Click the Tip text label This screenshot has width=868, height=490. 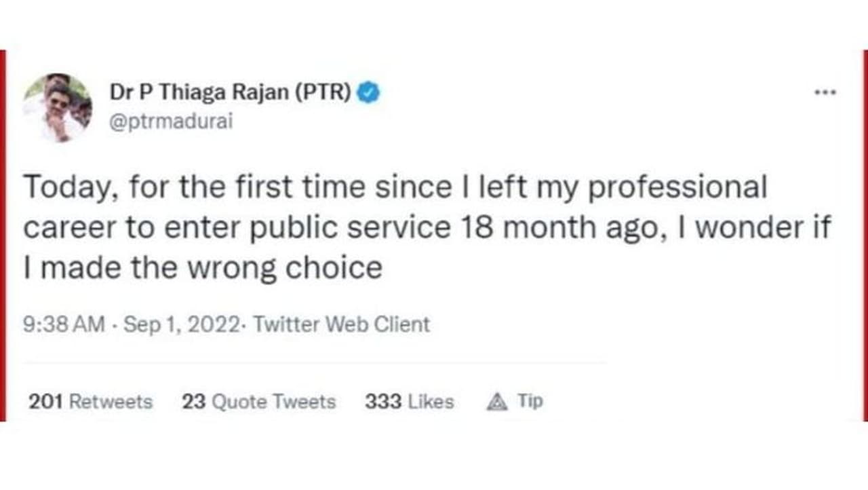pos(530,401)
